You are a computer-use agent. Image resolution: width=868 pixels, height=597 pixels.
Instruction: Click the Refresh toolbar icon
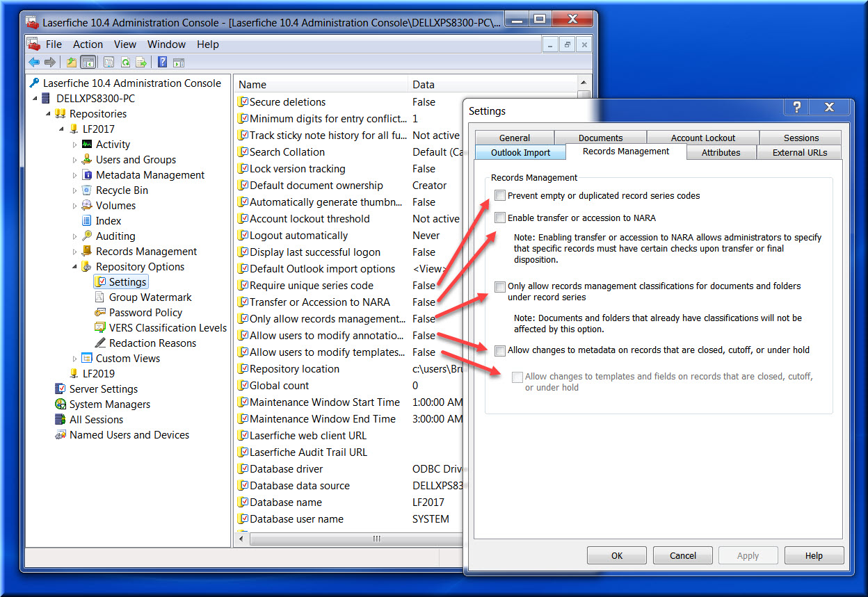125,63
